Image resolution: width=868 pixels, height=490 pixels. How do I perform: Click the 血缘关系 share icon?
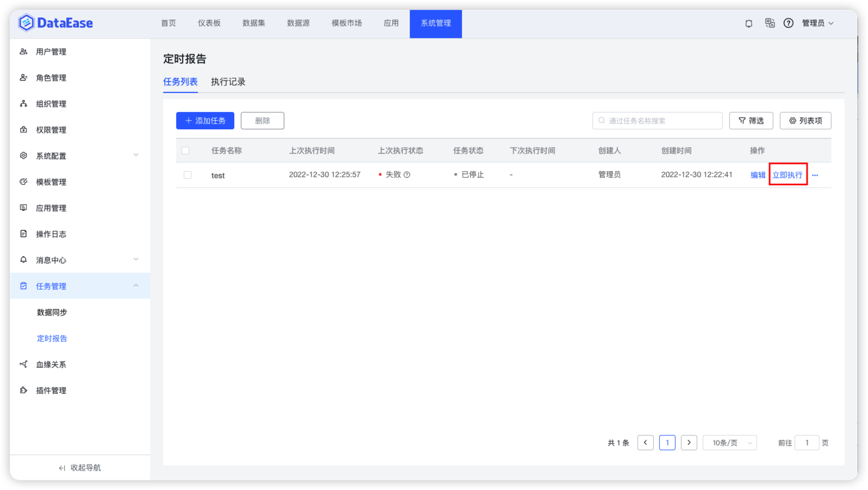pyautogui.click(x=23, y=365)
